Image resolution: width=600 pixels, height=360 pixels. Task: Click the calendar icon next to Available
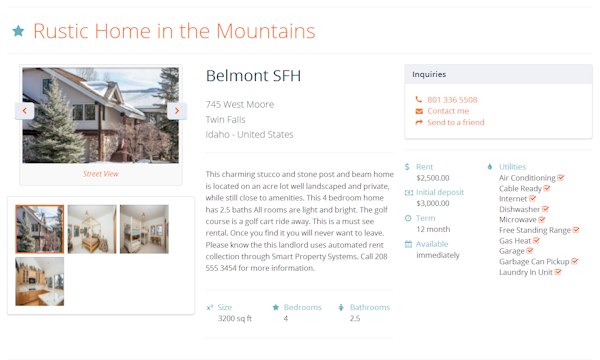(x=408, y=244)
